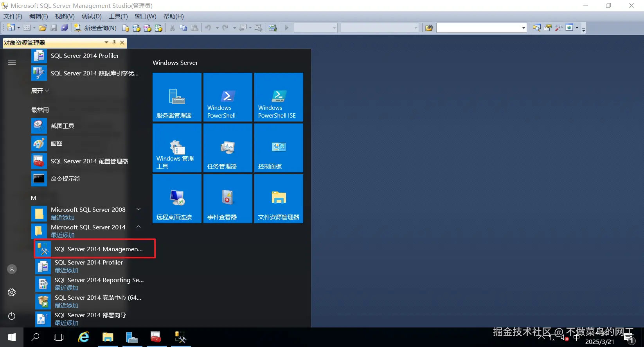Open Server Manager from the taskbar

132,337
